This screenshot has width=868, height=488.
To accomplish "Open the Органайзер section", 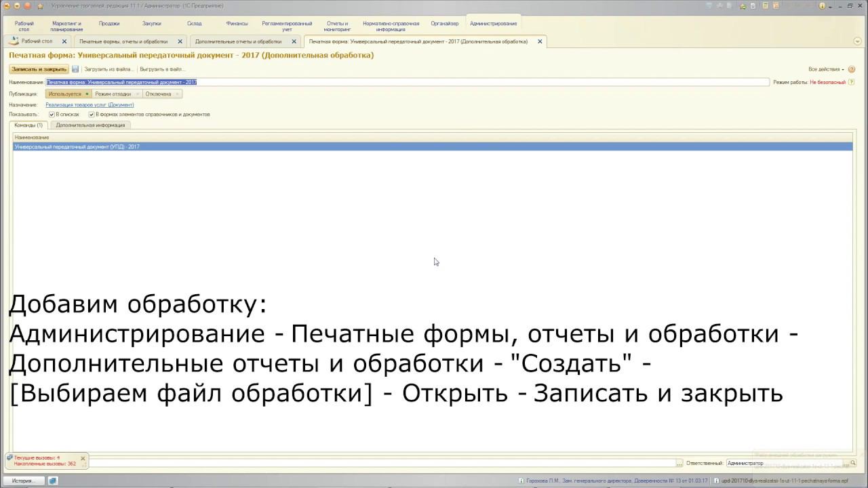I will coord(445,24).
